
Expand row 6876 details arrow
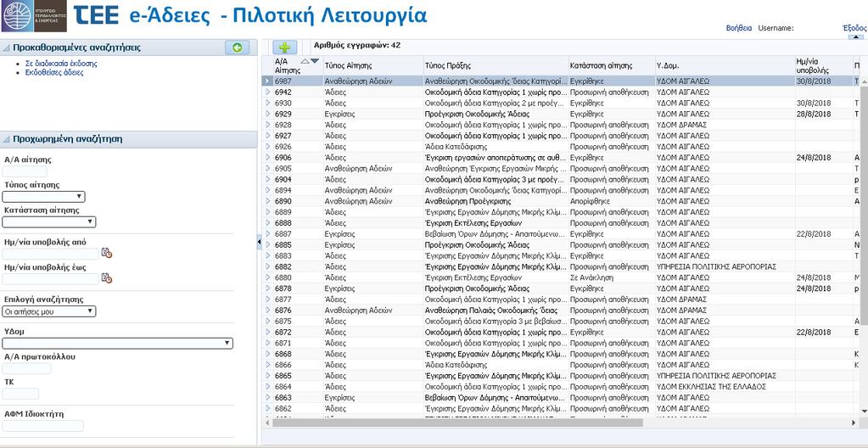[x=267, y=311]
